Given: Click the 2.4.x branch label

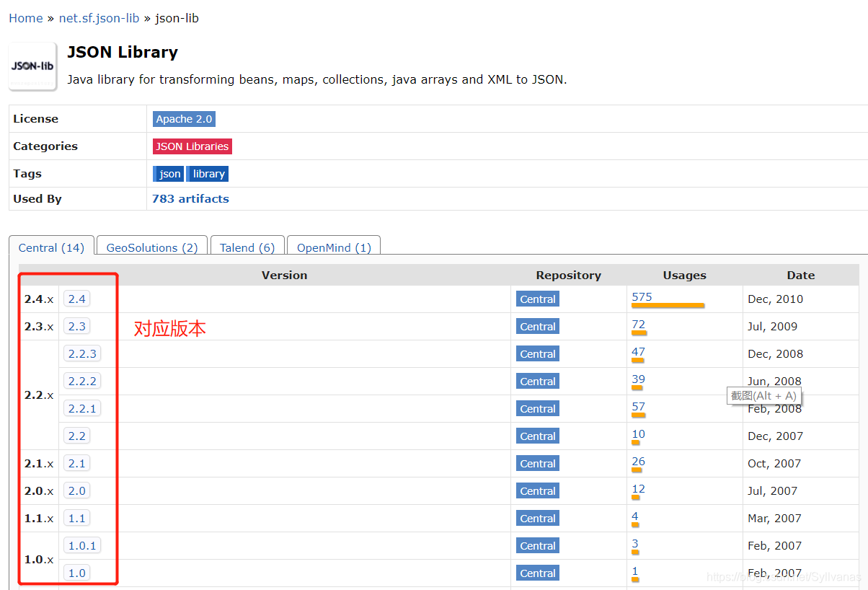Looking at the screenshot, I should coord(39,299).
